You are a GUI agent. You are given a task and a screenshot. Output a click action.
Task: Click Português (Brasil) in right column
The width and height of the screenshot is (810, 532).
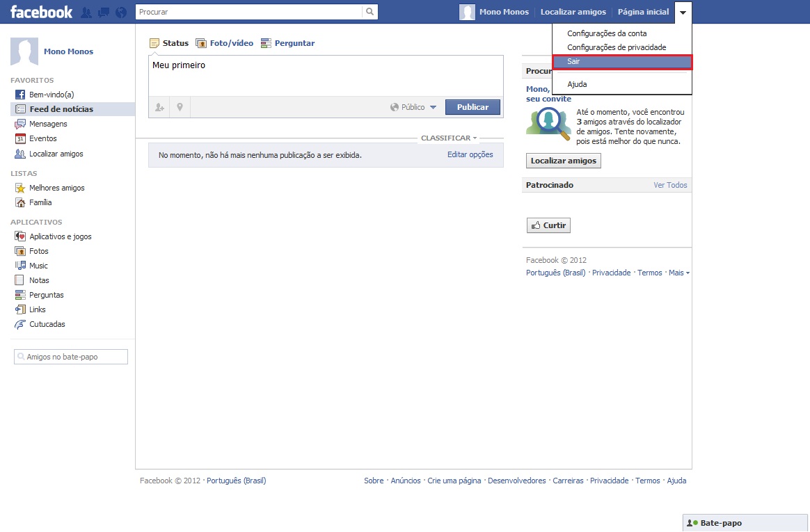(555, 273)
